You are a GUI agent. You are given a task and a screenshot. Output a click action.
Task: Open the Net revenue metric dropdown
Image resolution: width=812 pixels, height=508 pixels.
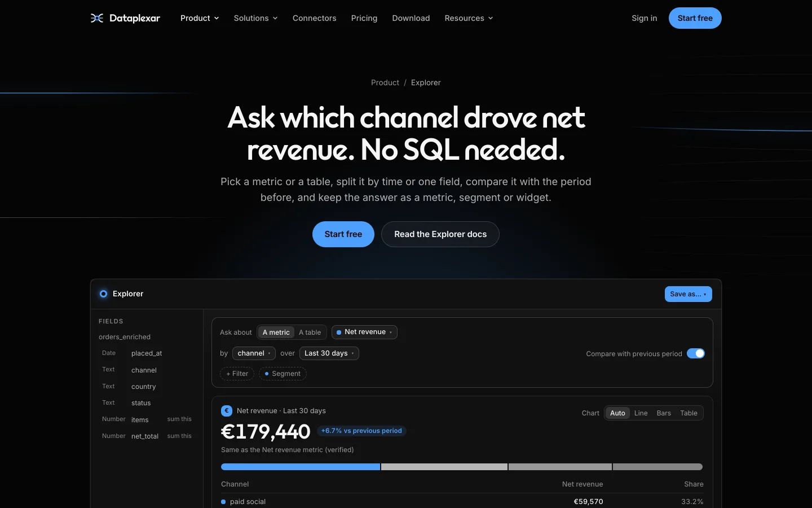coord(364,332)
